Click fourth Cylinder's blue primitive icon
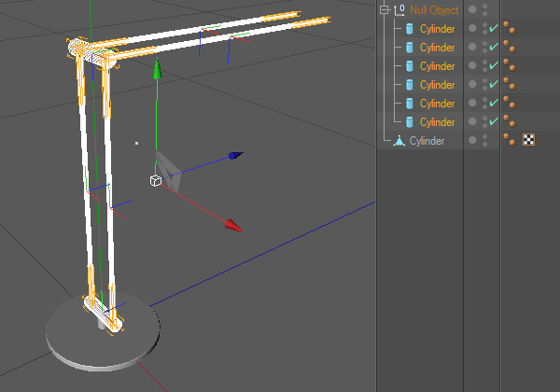 [410, 85]
